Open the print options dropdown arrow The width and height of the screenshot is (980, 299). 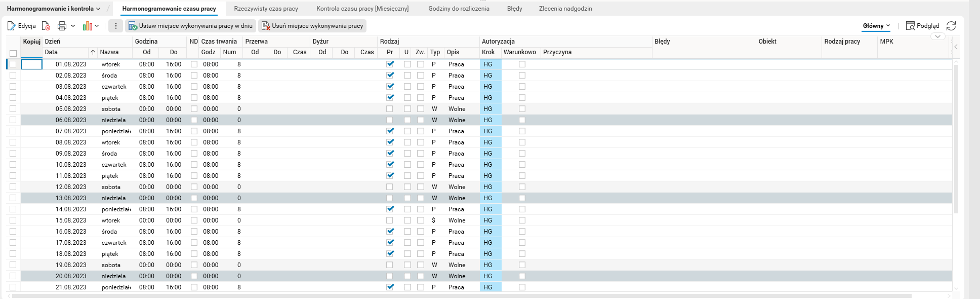pos(73,26)
